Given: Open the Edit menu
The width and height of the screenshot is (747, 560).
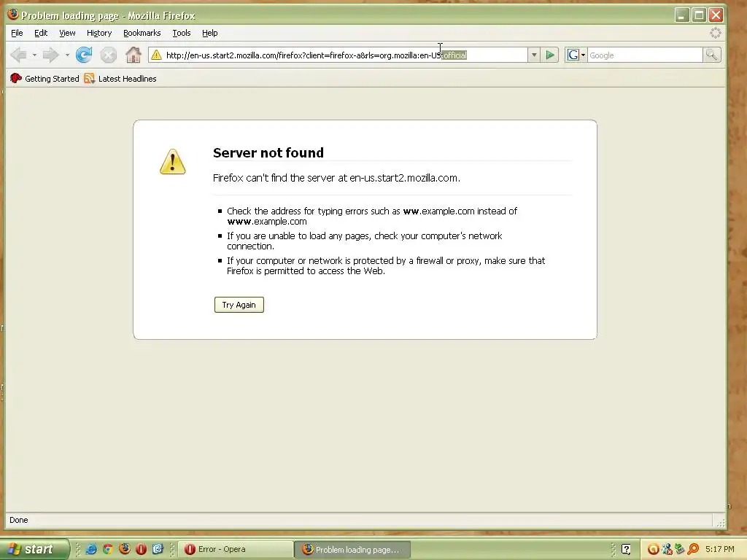Looking at the screenshot, I should [x=41, y=33].
